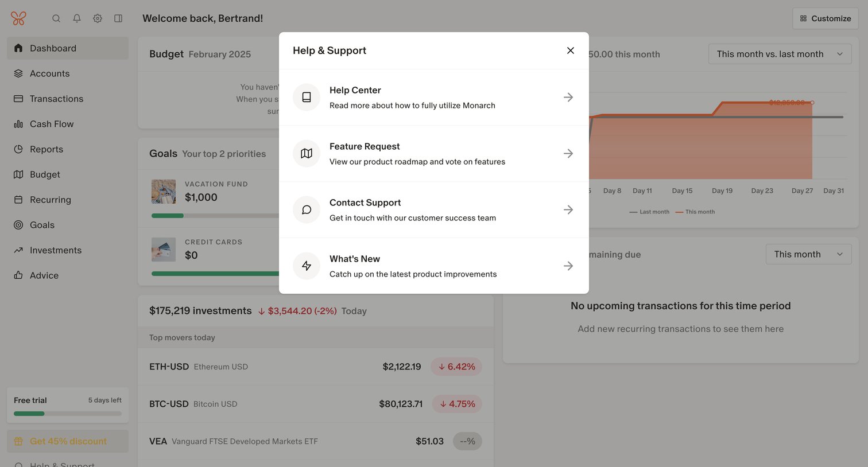
Task: Click the What's New lightning icon
Action: point(307,266)
